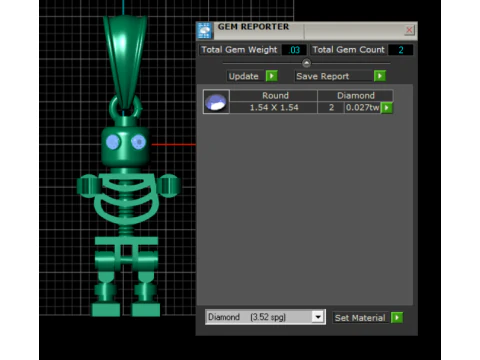Close the Gem Reporter panel
Viewport: 480px width, 360px height.
point(409,30)
